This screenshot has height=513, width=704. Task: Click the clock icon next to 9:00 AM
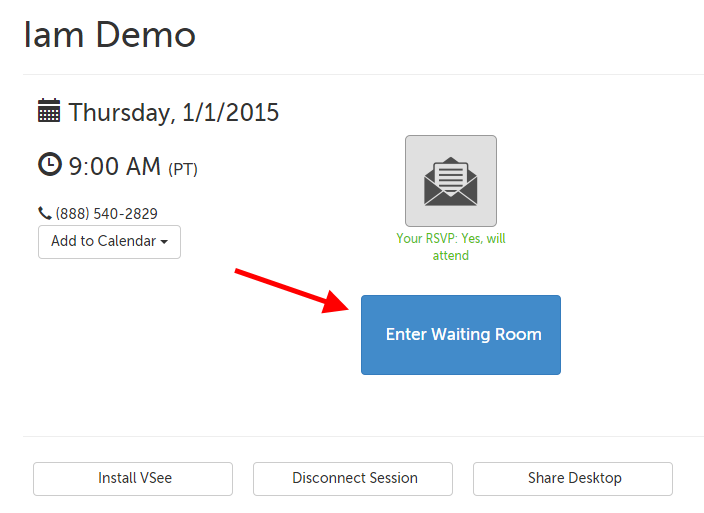(x=49, y=164)
